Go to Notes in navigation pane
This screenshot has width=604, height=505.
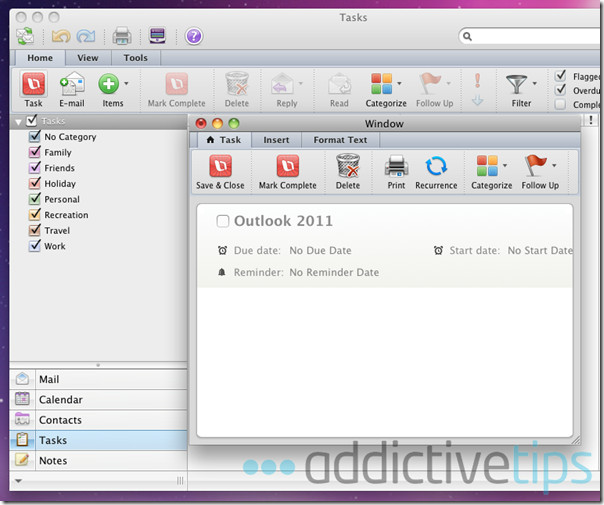[99, 460]
